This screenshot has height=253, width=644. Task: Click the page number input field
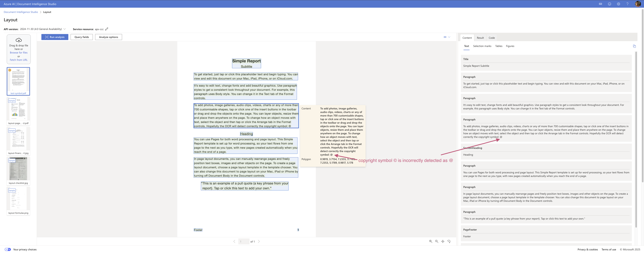[x=244, y=241]
